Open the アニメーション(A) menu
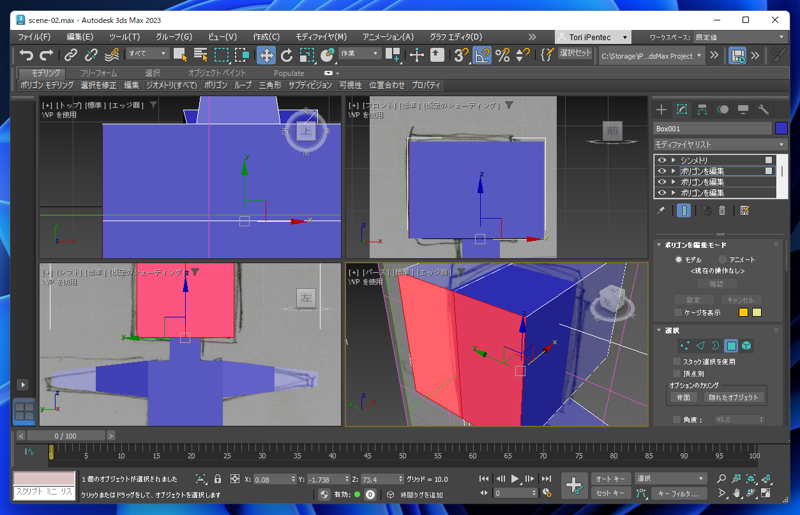This screenshot has width=800, height=515. (388, 37)
